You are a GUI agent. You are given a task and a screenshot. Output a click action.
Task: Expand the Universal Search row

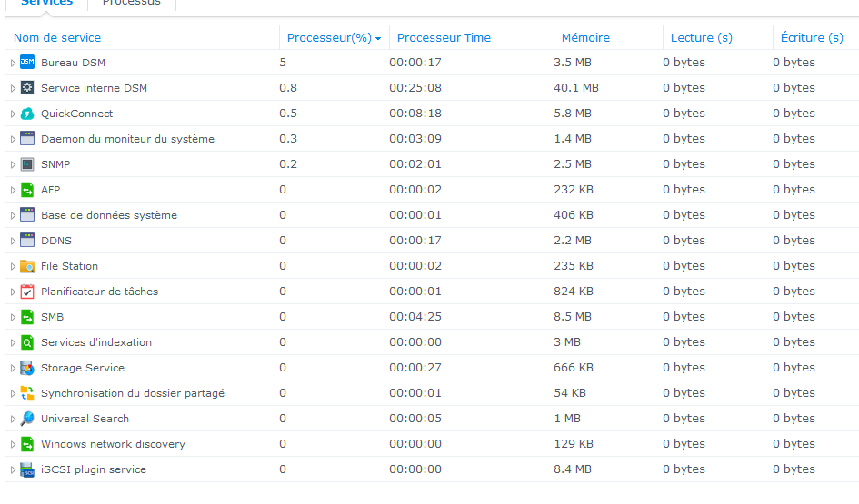coord(13,420)
